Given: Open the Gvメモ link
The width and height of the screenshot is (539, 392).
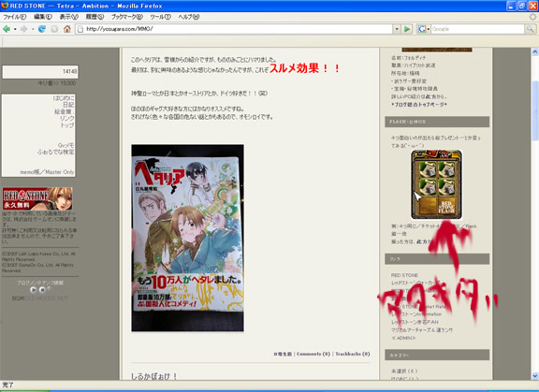Looking at the screenshot, I should 66,145.
